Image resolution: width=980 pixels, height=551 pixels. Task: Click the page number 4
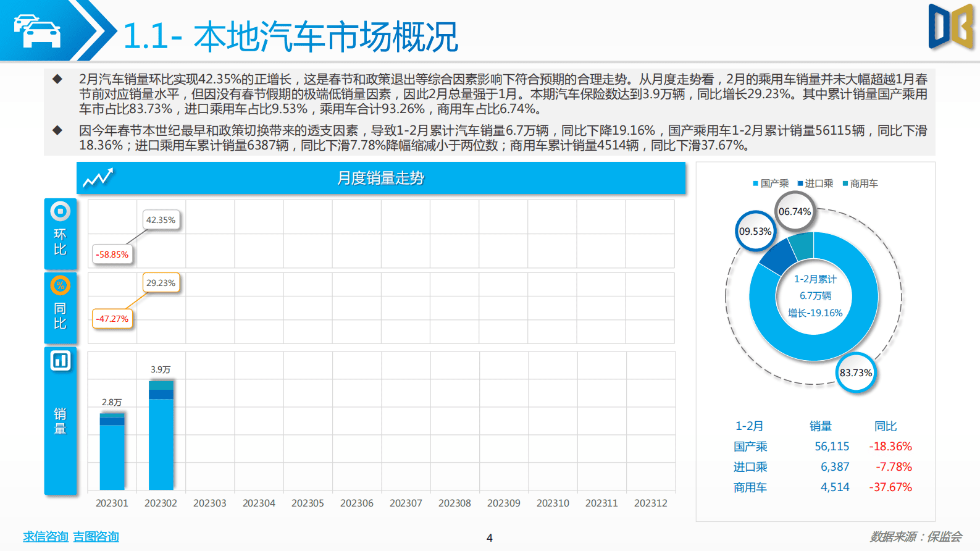point(490,538)
